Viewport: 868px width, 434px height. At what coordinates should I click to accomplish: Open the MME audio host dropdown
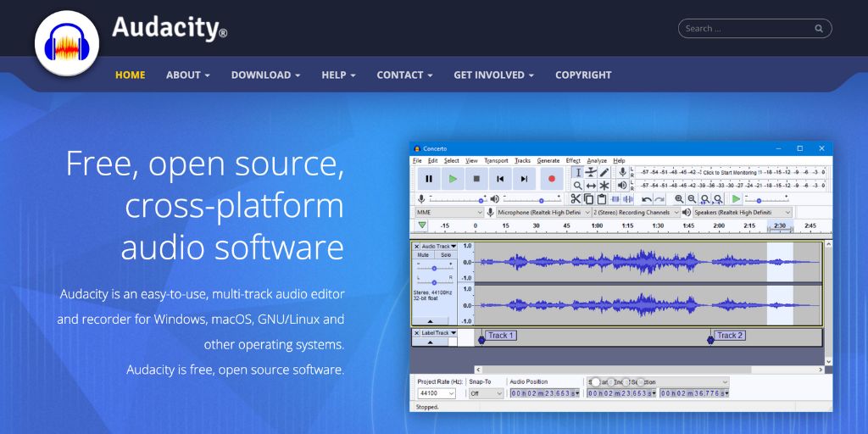(448, 213)
